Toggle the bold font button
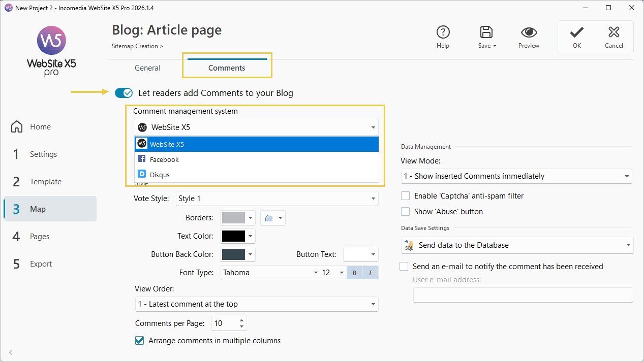 pyautogui.click(x=354, y=273)
